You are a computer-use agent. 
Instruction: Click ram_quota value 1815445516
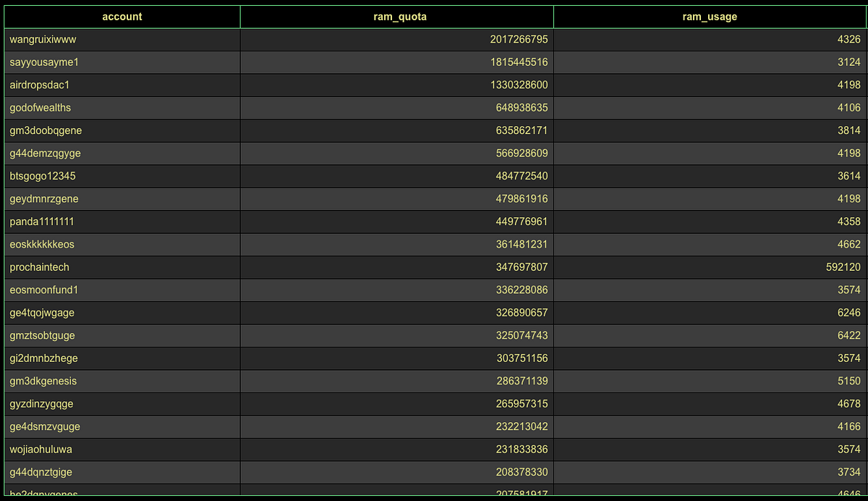pos(519,62)
